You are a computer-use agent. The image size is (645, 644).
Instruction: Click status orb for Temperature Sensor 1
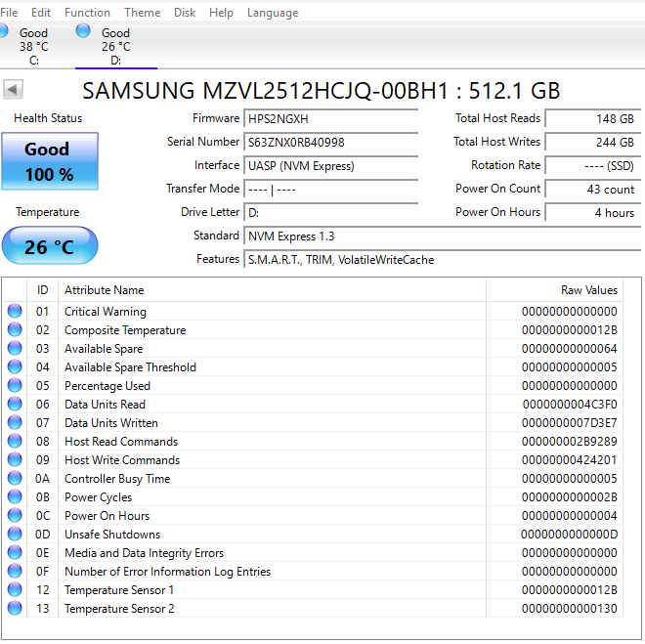(15, 589)
